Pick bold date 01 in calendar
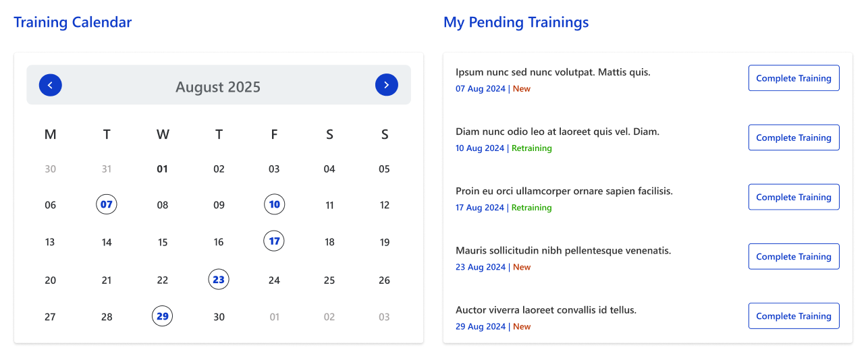Viewport: 868px width, 356px height. (x=163, y=169)
